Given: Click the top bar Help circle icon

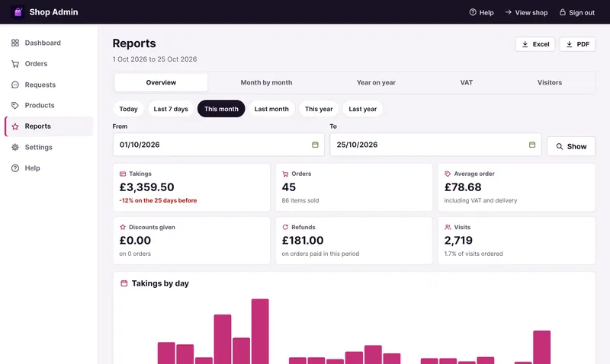Looking at the screenshot, I should [473, 12].
